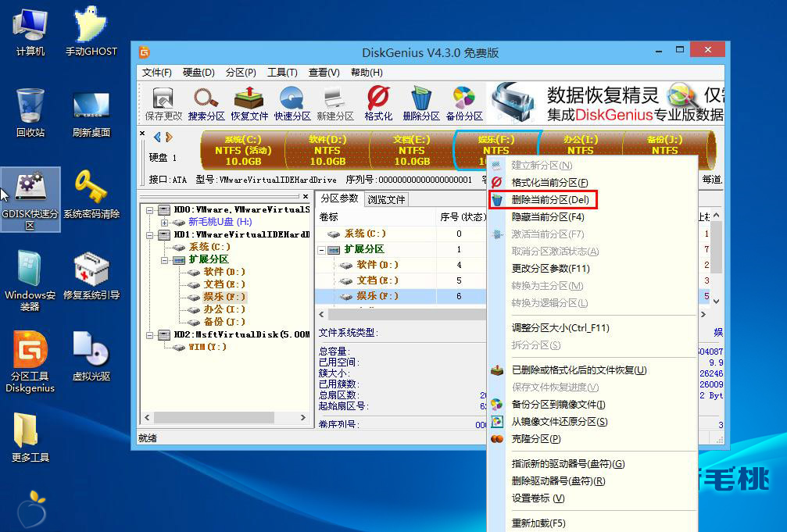Switch to the 浏览文件 tab

386,199
